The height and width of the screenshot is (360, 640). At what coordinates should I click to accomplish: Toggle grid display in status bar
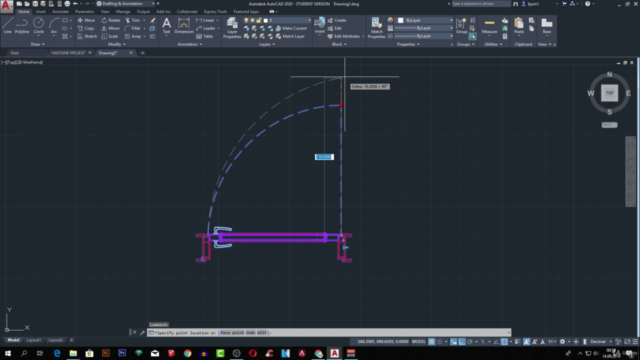[431, 342]
